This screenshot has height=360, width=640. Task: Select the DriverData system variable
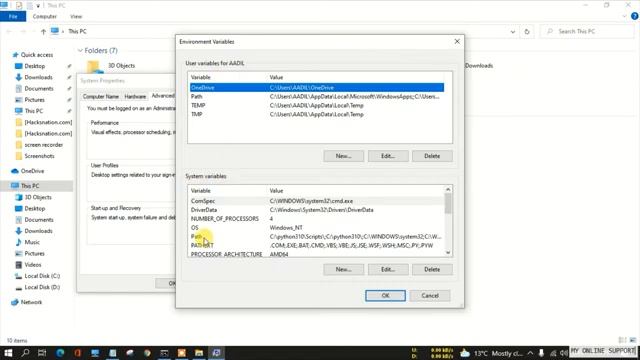317,210
